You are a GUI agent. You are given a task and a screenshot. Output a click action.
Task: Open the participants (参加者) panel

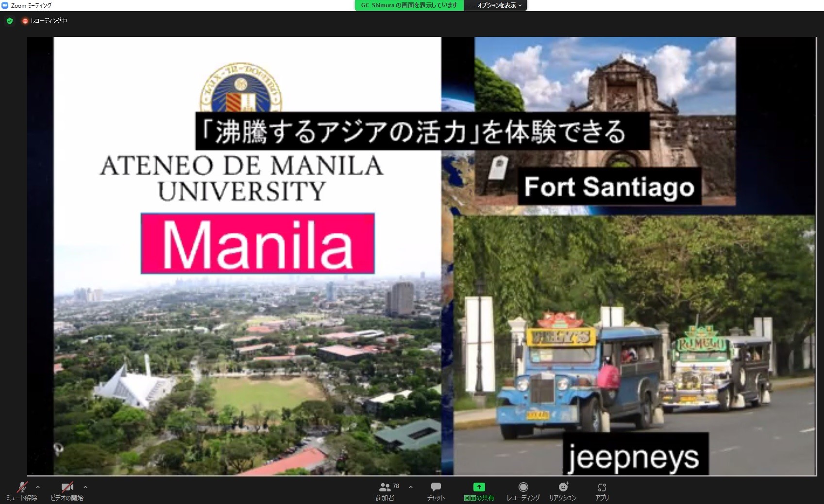pos(386,490)
